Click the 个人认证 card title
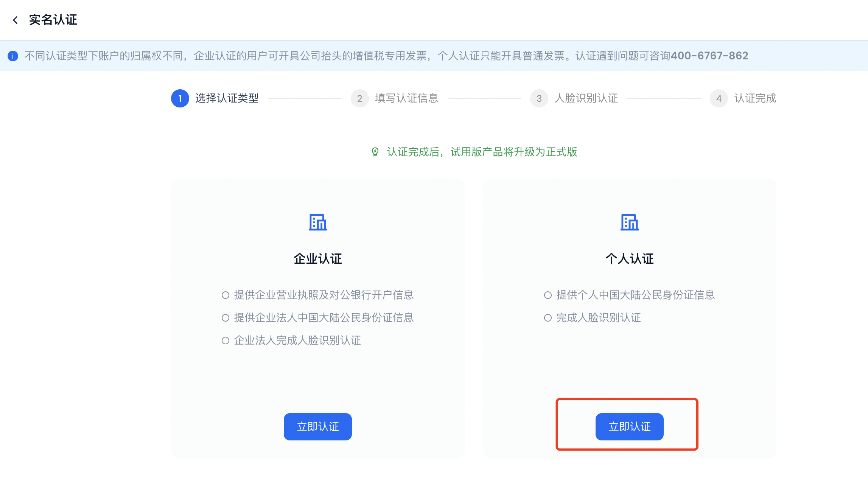868x479 pixels. pos(629,259)
